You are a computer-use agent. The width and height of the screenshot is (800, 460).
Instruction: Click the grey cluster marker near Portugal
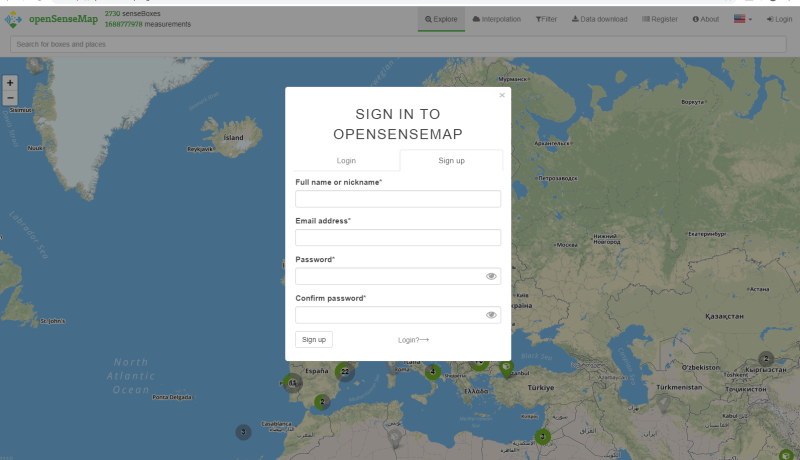click(293, 382)
